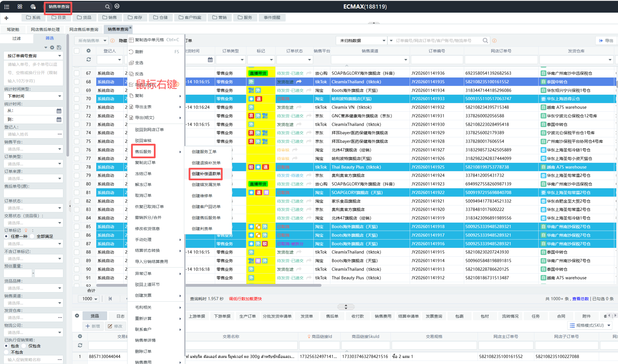Click the filter panel gear settings icon

coord(52,48)
